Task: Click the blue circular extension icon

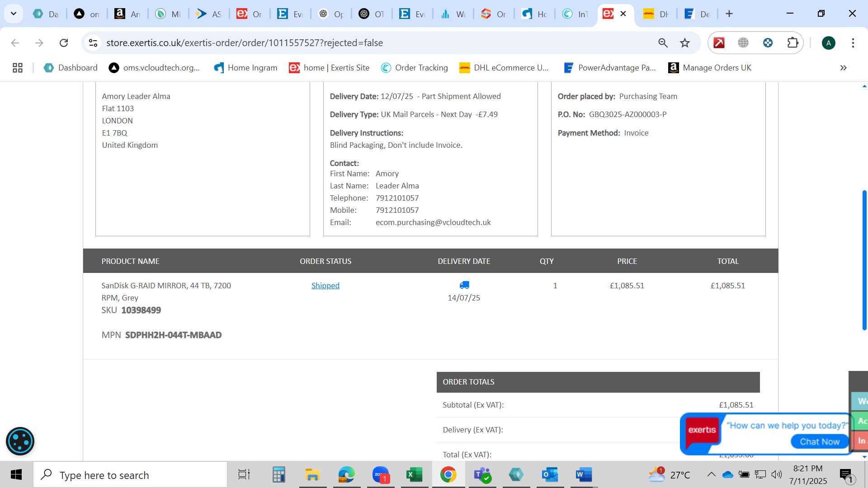Action: pyautogui.click(x=768, y=43)
